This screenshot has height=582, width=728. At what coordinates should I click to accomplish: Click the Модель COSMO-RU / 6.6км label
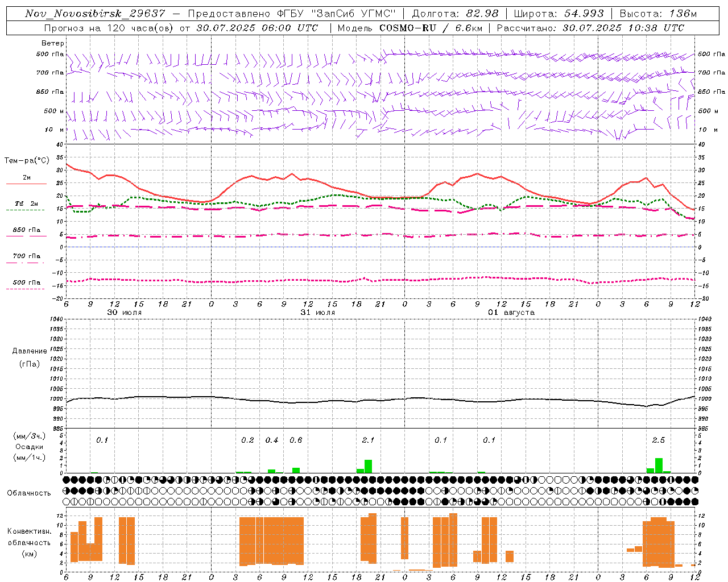tap(410, 28)
